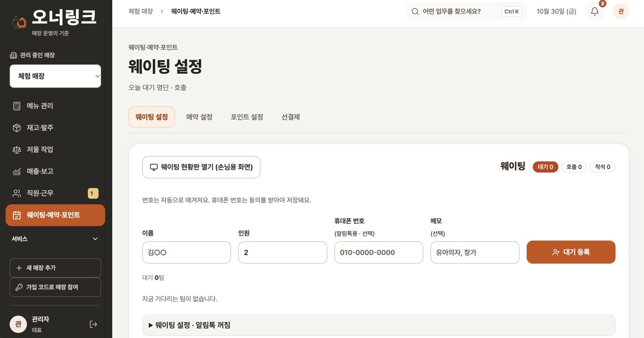Click the 웨이팅·예약·포인트 calendar icon
Viewport: 644px width, 338px height.
(x=17, y=215)
